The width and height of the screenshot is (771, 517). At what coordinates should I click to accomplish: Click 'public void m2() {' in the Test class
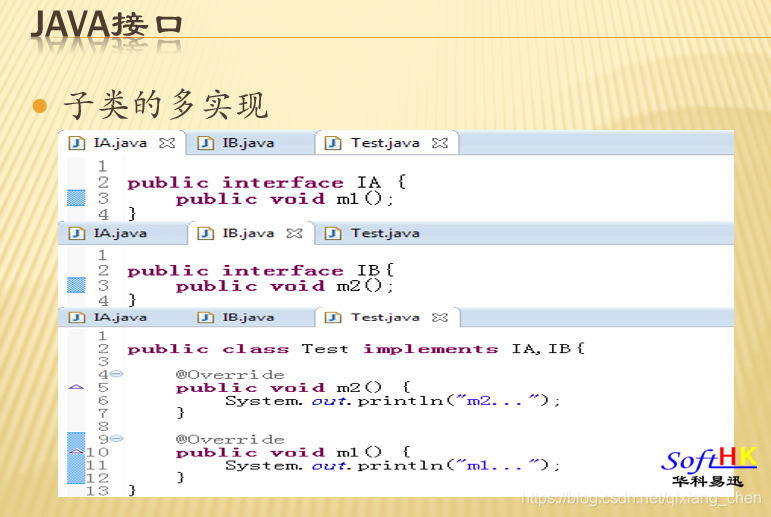coord(293,388)
